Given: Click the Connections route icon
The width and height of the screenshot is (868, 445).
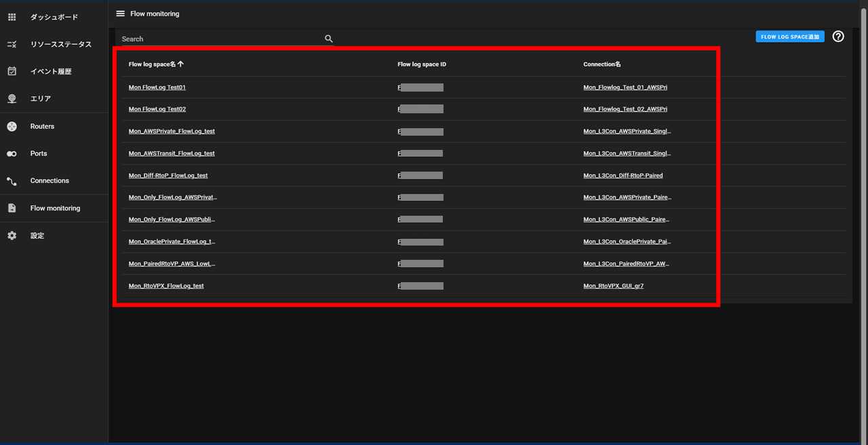Looking at the screenshot, I should (x=12, y=181).
